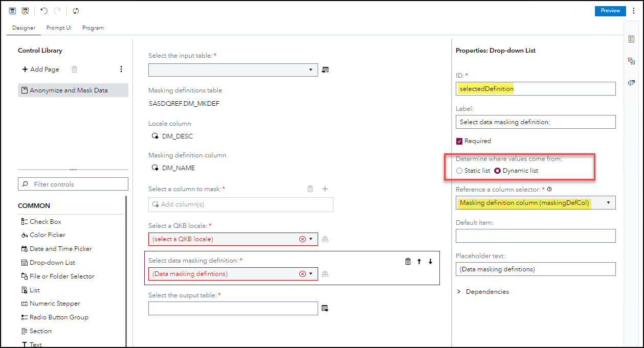Click the binoculars icon beside QKB locale field
This screenshot has width=644, height=348.
point(326,239)
